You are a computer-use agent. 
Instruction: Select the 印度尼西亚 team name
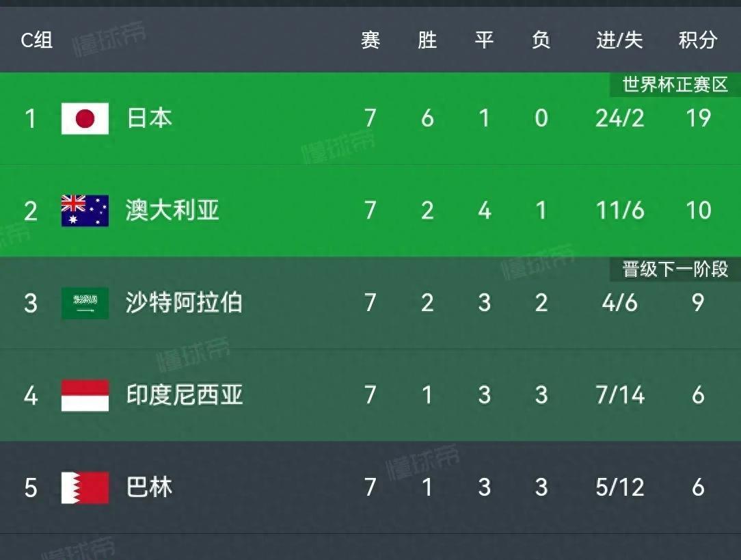pos(185,395)
